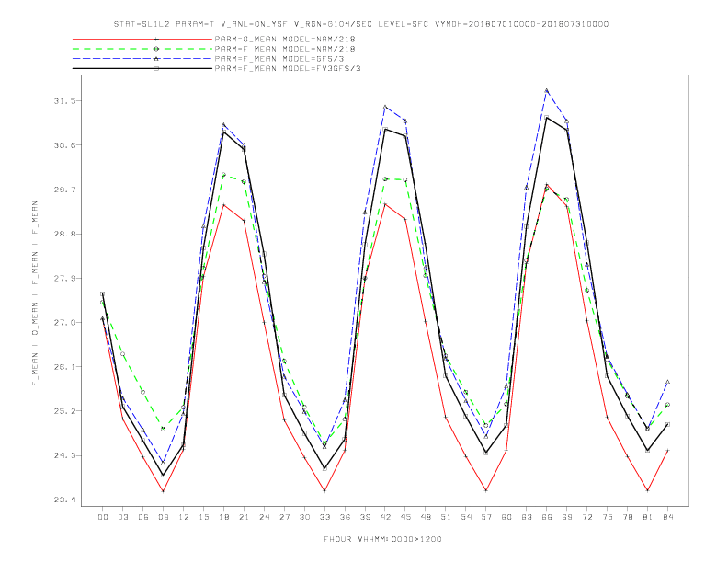Click x-axis forecast hour label 72
Image resolution: width=728 pixels, height=563 pixels.
point(587,517)
